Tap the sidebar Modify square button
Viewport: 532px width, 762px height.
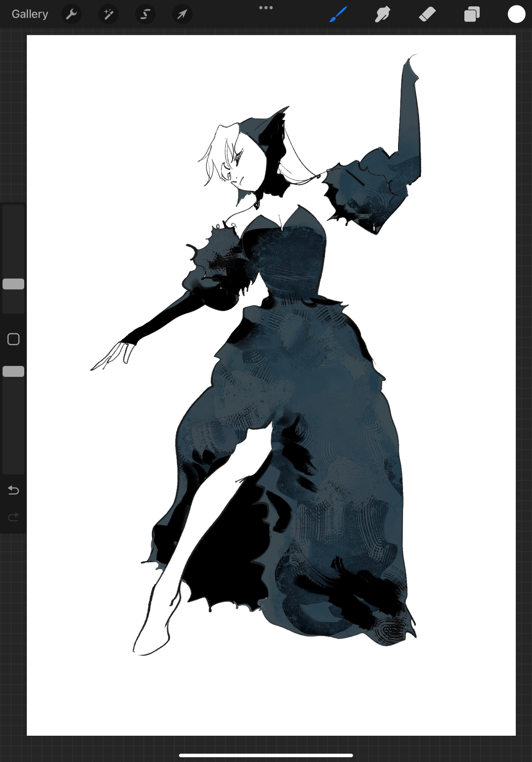pos(13,339)
